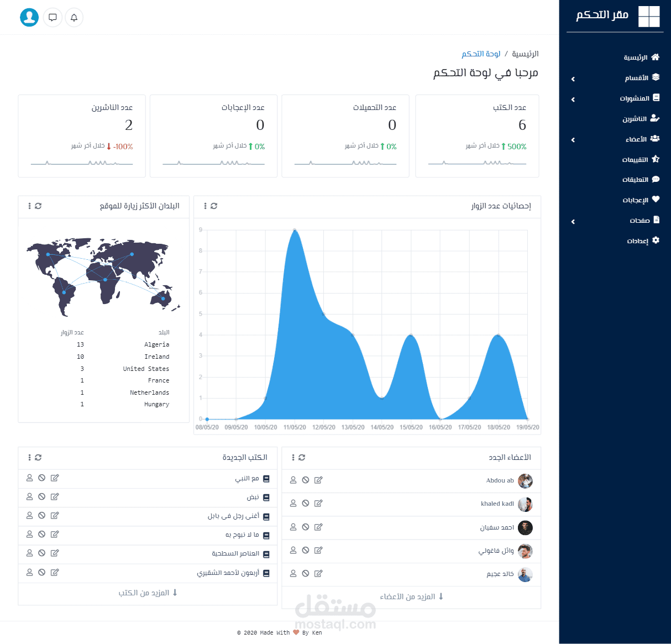Edit the book مع النبي
The height and width of the screenshot is (644, 671).
coord(55,478)
